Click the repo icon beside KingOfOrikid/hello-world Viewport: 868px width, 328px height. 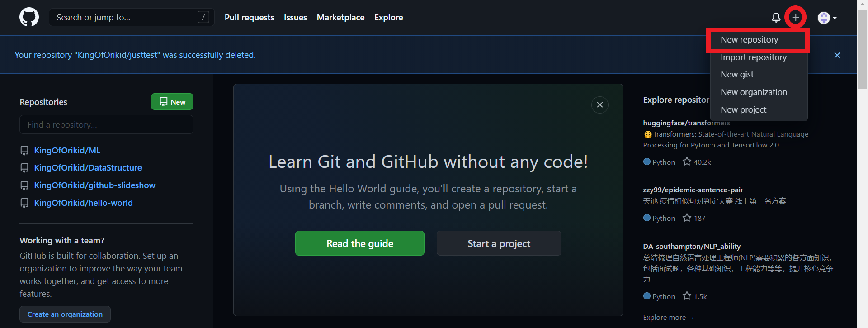tap(24, 203)
